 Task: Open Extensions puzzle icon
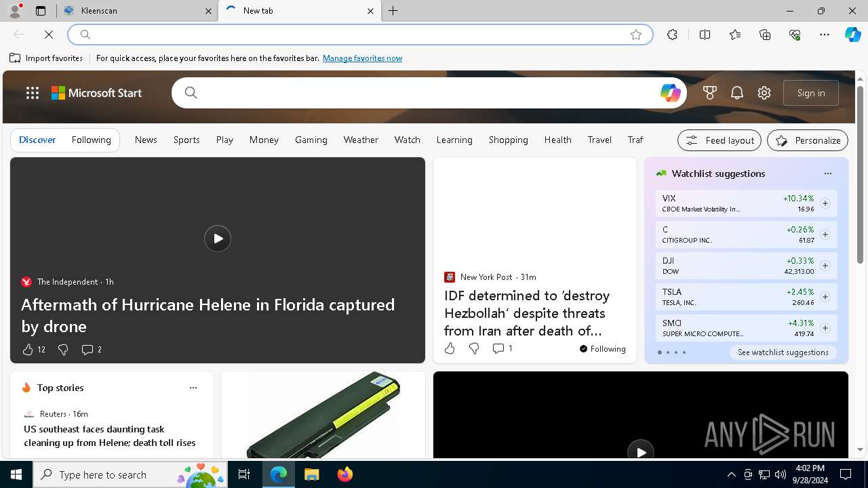[672, 35]
